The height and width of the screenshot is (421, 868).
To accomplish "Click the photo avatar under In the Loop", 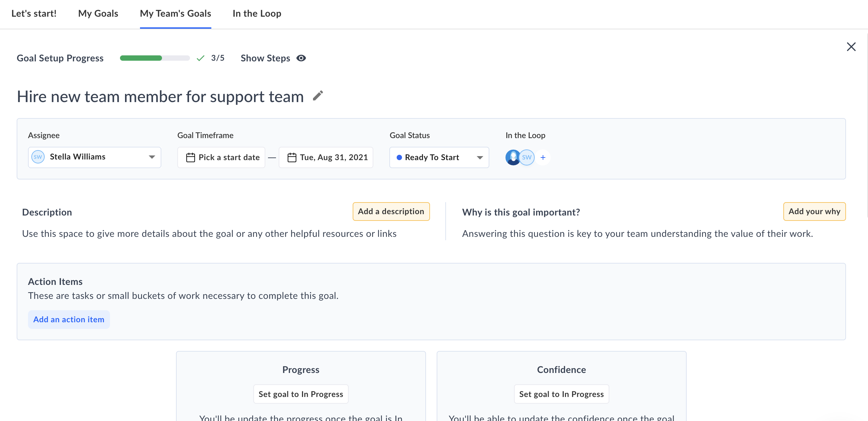I will click(512, 157).
